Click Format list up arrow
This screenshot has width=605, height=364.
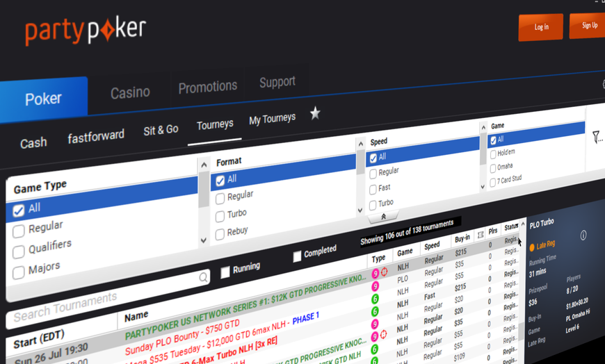point(361,144)
